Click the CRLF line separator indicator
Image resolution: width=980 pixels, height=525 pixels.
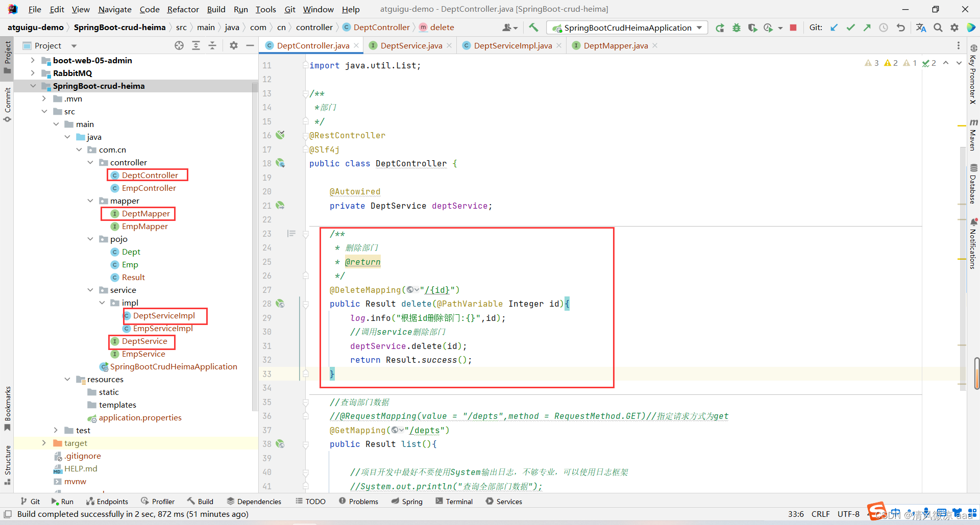pos(820,514)
